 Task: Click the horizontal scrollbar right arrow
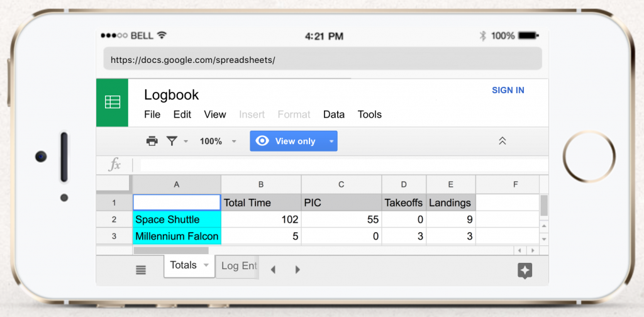(x=532, y=250)
